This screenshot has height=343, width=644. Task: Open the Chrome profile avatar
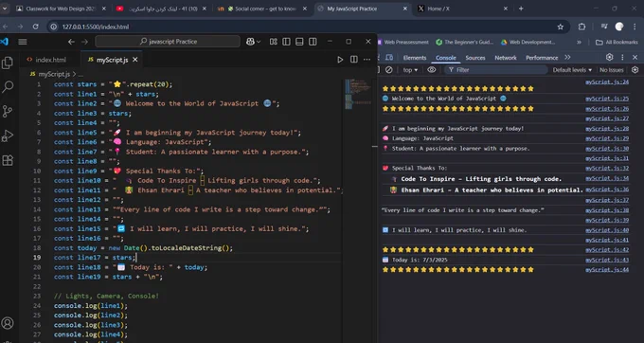619,27
